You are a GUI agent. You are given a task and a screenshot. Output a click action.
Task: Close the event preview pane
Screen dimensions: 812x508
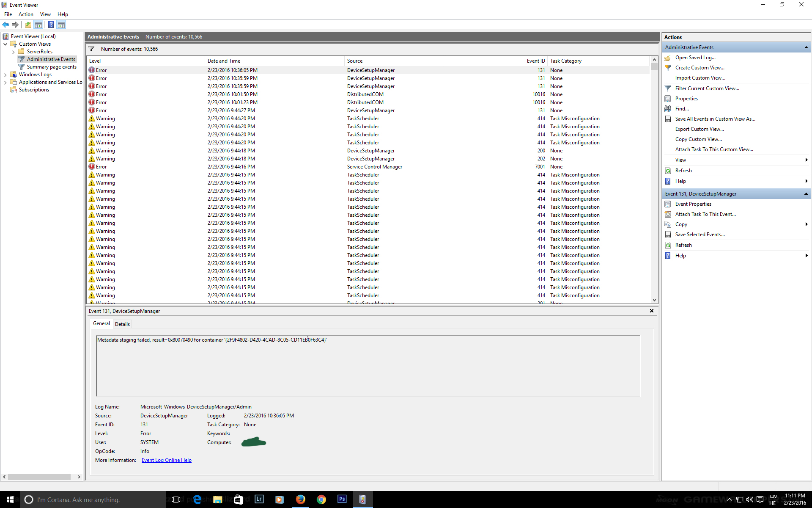(652, 311)
